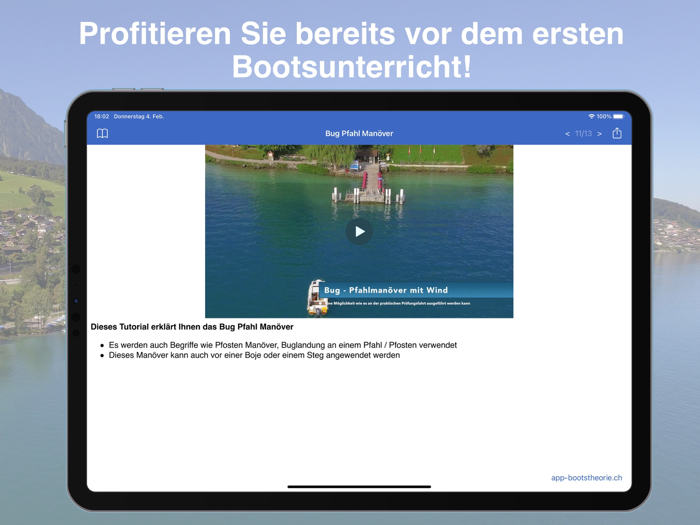Tap the battery indicator icon
700x525 pixels.
[x=618, y=117]
